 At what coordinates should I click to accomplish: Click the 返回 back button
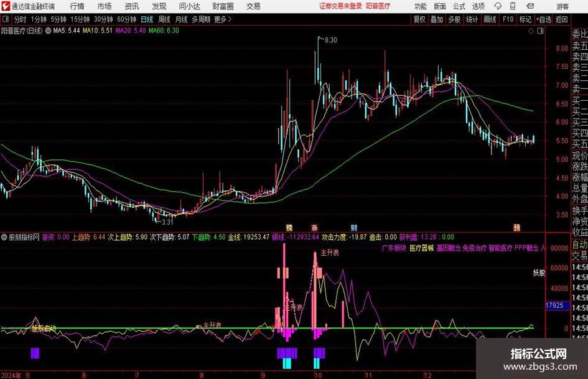coord(561,19)
